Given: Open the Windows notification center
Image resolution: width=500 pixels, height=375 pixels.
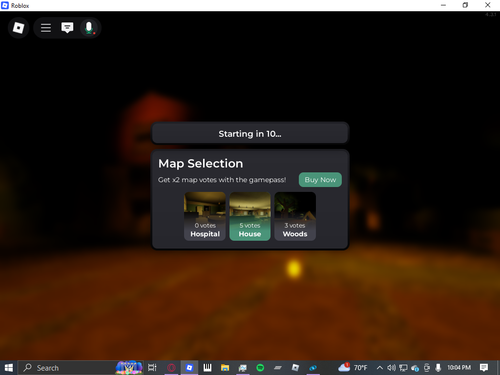Looking at the screenshot, I should click(484, 368).
